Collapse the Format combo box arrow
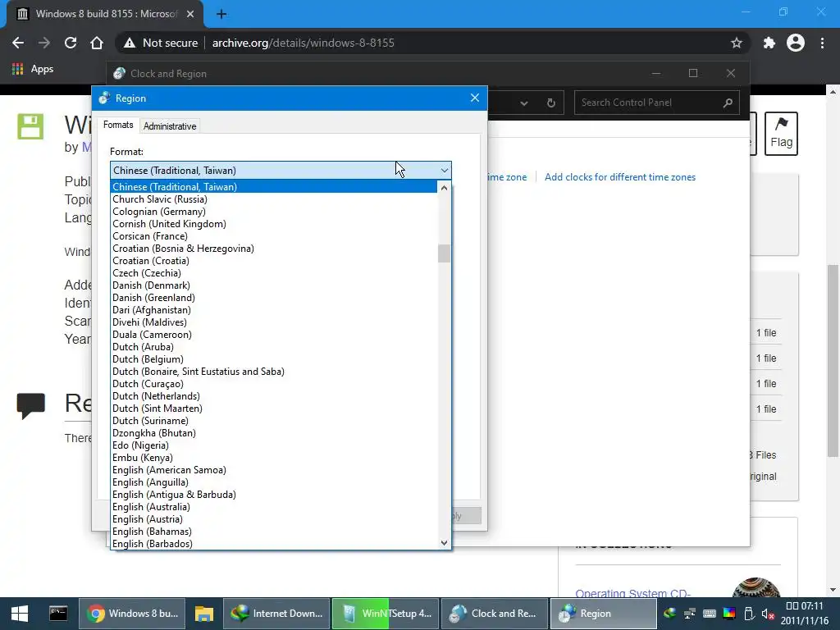 444,171
